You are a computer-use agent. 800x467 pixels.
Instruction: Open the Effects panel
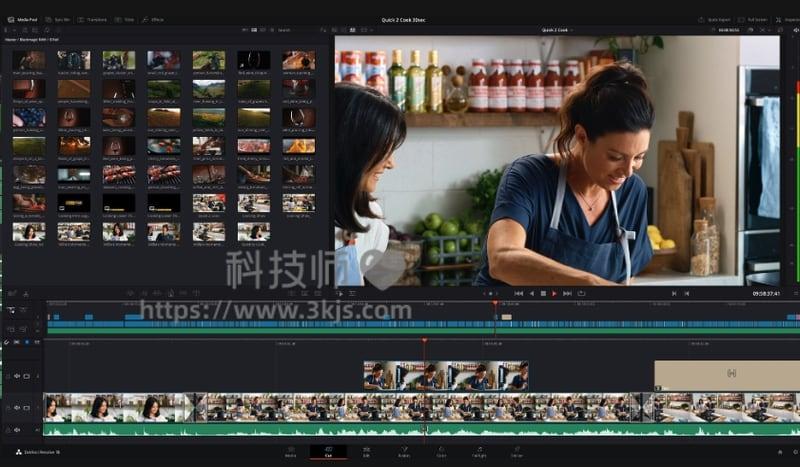153,19
